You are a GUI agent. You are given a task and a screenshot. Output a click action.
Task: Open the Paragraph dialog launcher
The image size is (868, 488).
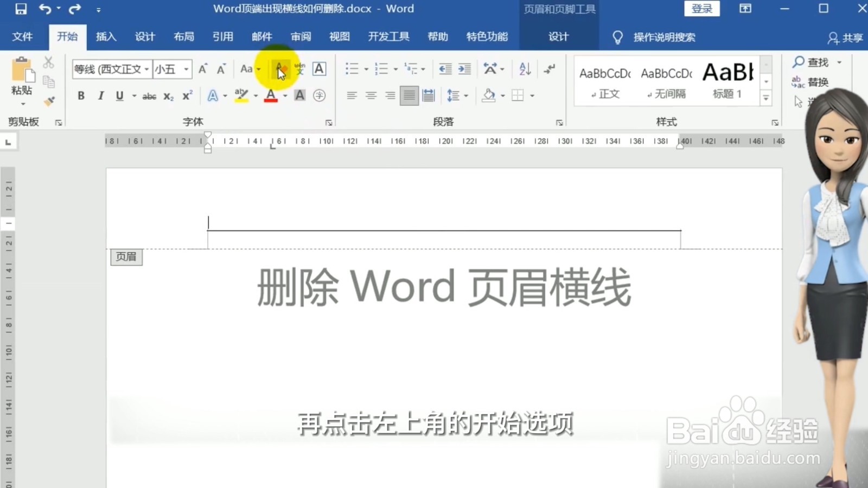559,123
